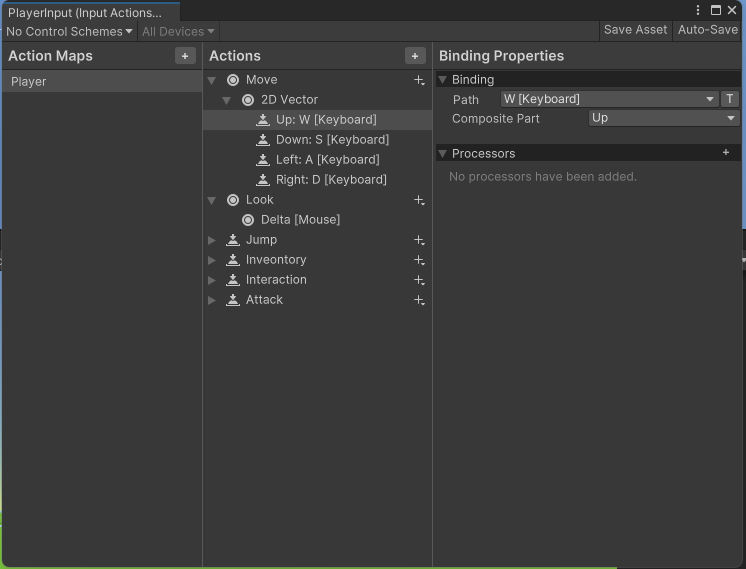Select the Interaction action row
Screen dimensions: 746x569
pyautogui.click(x=317, y=280)
